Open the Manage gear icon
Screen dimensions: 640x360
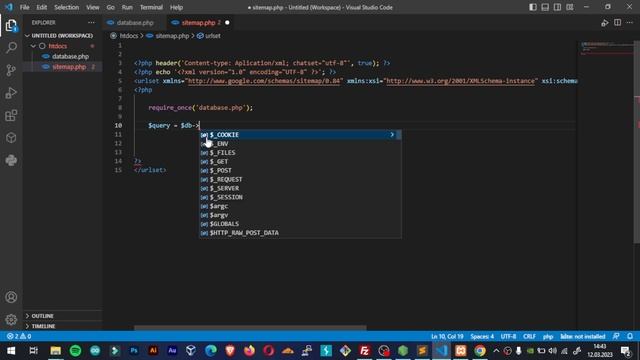point(11,320)
